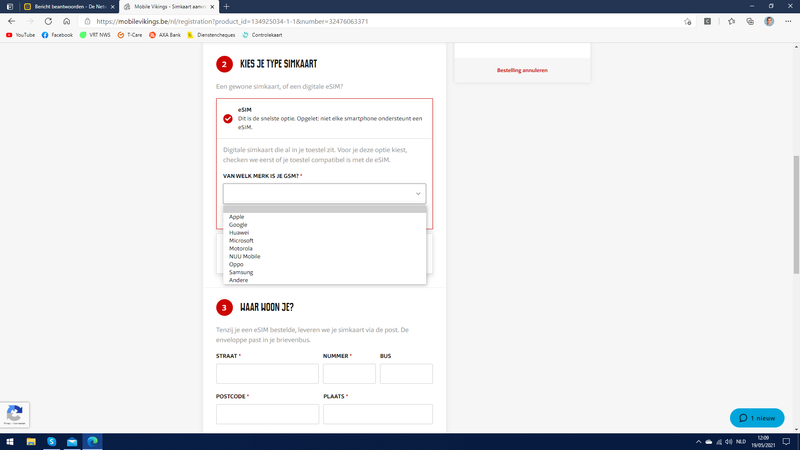This screenshot has width=800, height=450.
Task: Open Skype from the taskbar
Action: [51, 441]
